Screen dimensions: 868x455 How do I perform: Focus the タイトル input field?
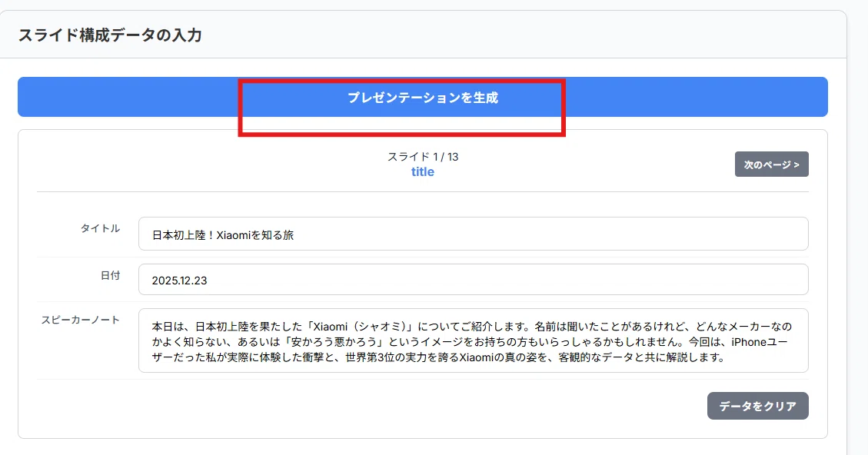(474, 234)
